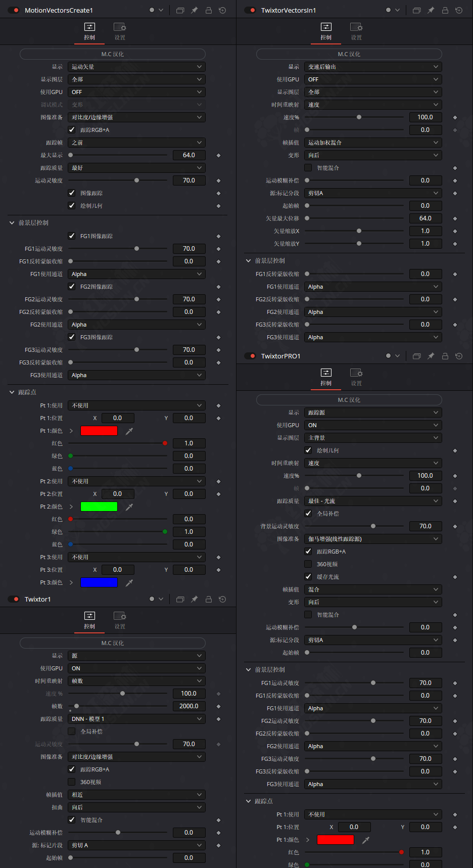Pin the TwixtorPRO1 node controls

[431, 356]
